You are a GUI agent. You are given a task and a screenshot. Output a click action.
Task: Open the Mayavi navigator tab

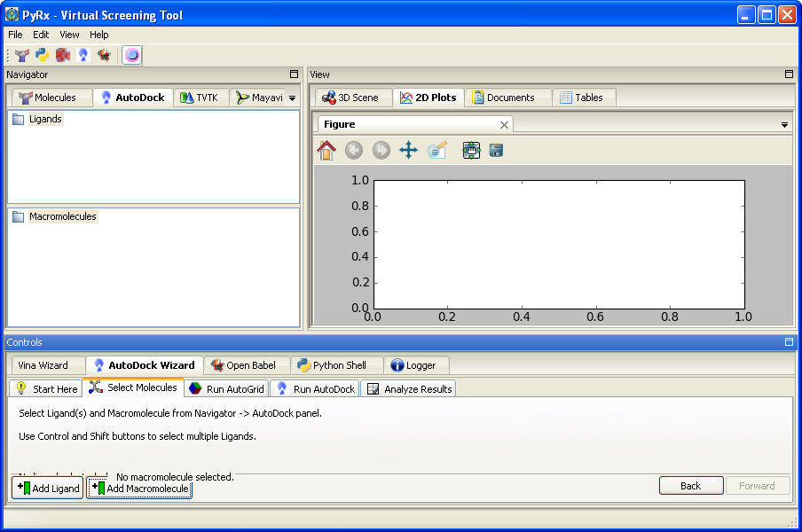pyautogui.click(x=258, y=98)
